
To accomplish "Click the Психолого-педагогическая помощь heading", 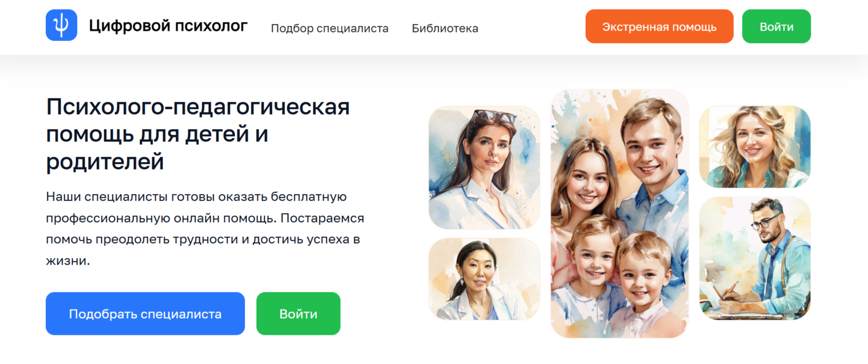I will click(x=198, y=134).
